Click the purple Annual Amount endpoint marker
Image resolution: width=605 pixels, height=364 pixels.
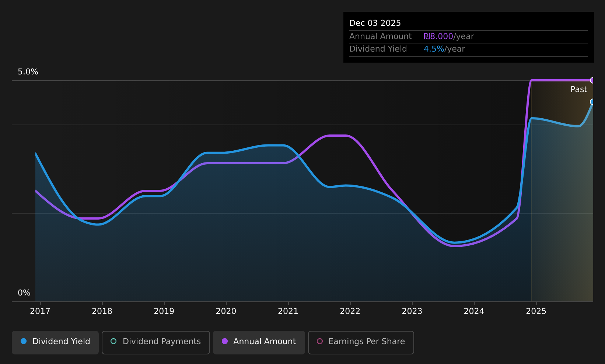pos(592,80)
